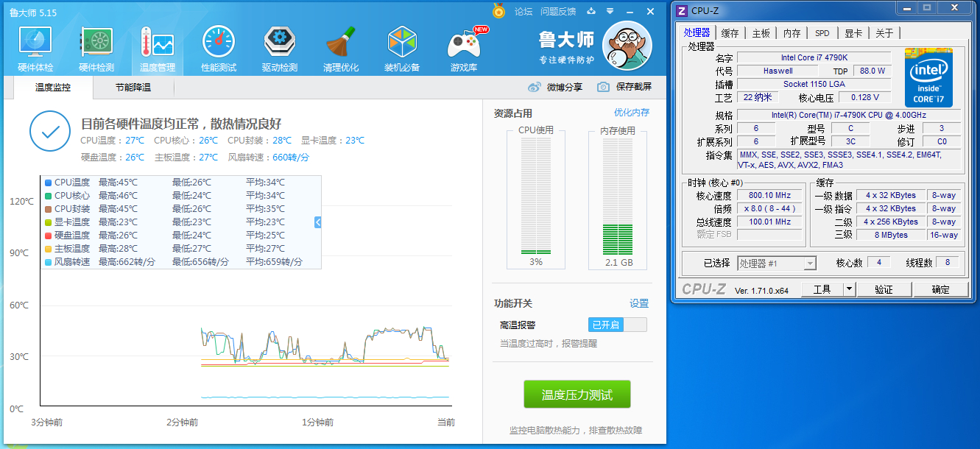Click the gold medal icon
The image size is (980, 449).
coord(499,11)
